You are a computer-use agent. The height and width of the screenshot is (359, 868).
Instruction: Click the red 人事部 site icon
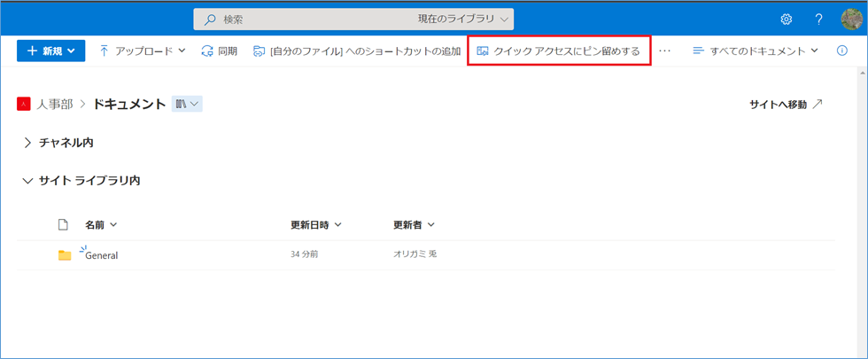[x=24, y=104]
